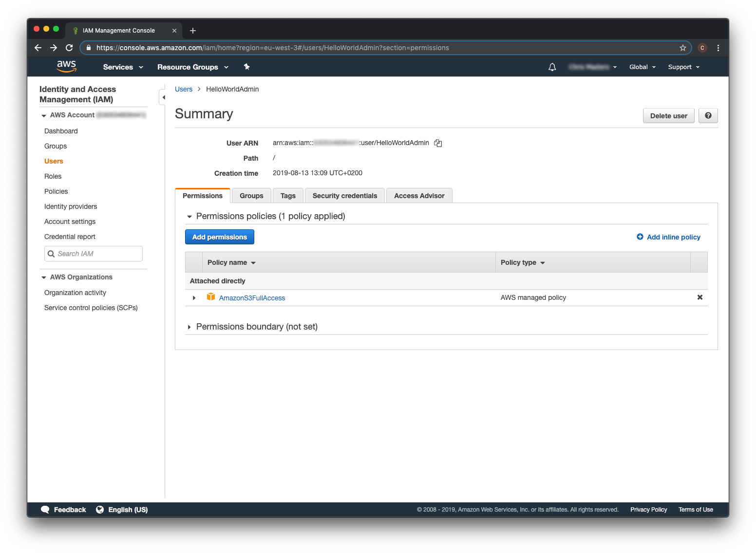The width and height of the screenshot is (756, 553).
Task: Open the Resource Groups dropdown
Action: [x=193, y=67]
